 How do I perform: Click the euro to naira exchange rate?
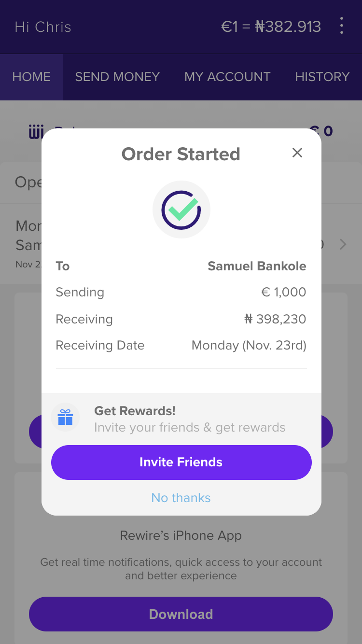tap(271, 26)
